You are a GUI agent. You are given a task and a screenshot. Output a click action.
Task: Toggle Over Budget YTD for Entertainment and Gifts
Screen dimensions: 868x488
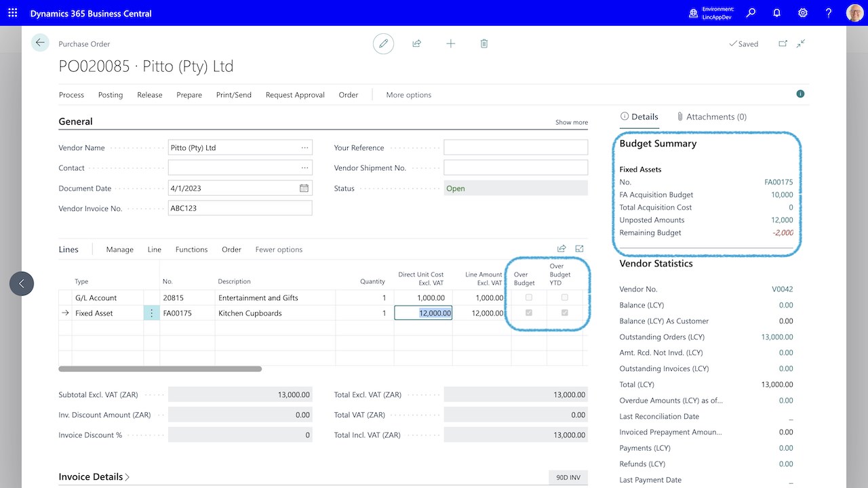(564, 298)
